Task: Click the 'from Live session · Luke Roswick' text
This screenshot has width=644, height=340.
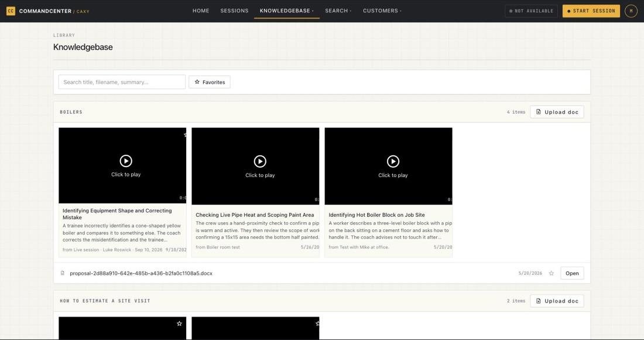Action: (x=112, y=250)
